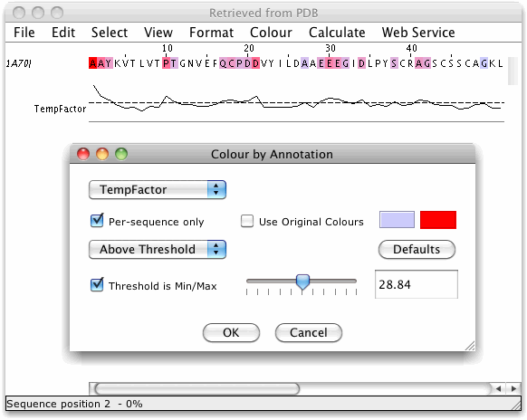The width and height of the screenshot is (527, 420).
Task: Open the Web Service menu
Action: click(418, 33)
